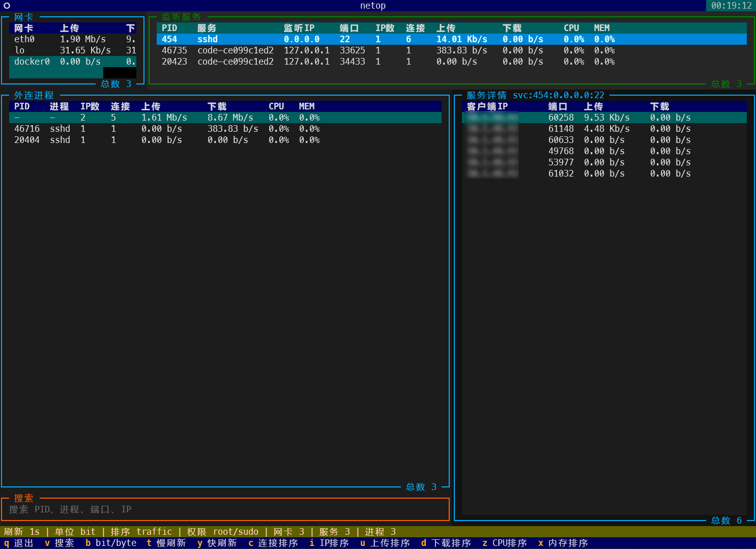
Task: Click the 总数 6 count in 服务详情
Action: [726, 521]
